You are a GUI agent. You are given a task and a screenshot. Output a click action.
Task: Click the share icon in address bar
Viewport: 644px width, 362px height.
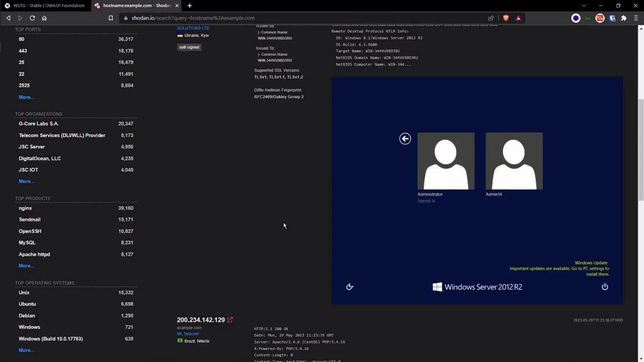(491, 18)
